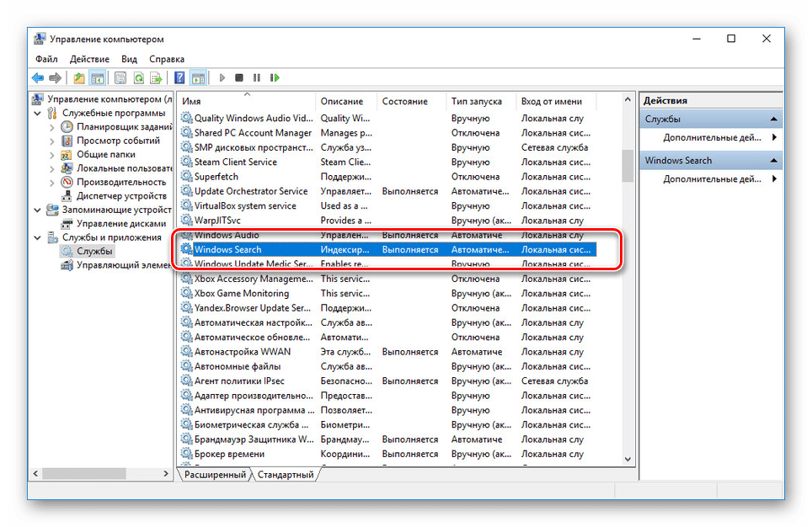This screenshot has width=812, height=527.
Task: Expand the Планировщик заданий tree node
Action: (52, 127)
